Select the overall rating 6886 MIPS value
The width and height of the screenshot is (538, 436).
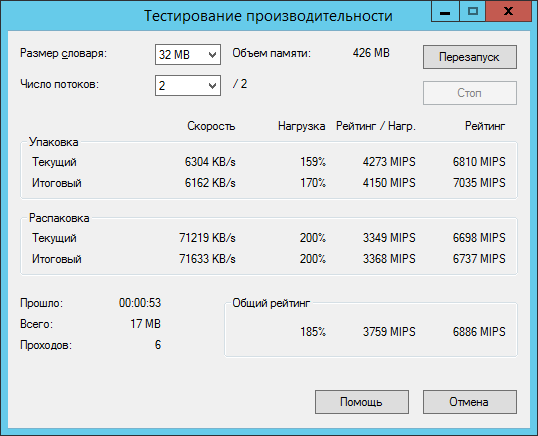[479, 332]
